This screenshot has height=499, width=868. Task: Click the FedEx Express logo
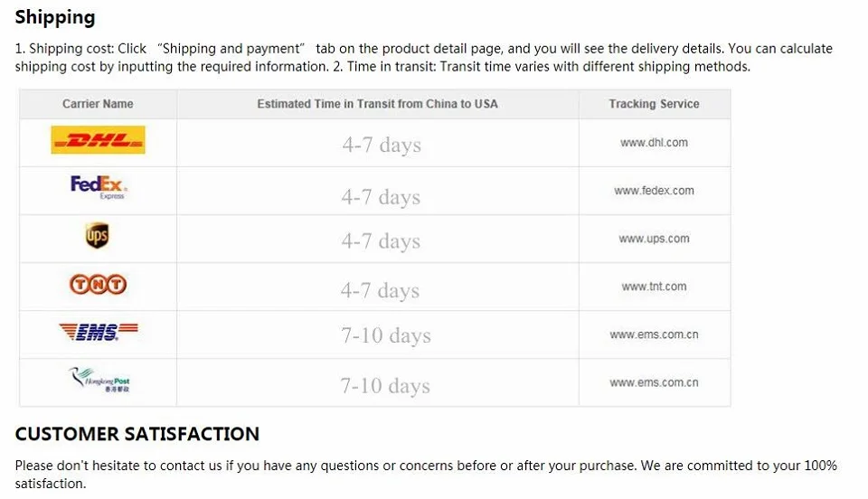pos(99,187)
